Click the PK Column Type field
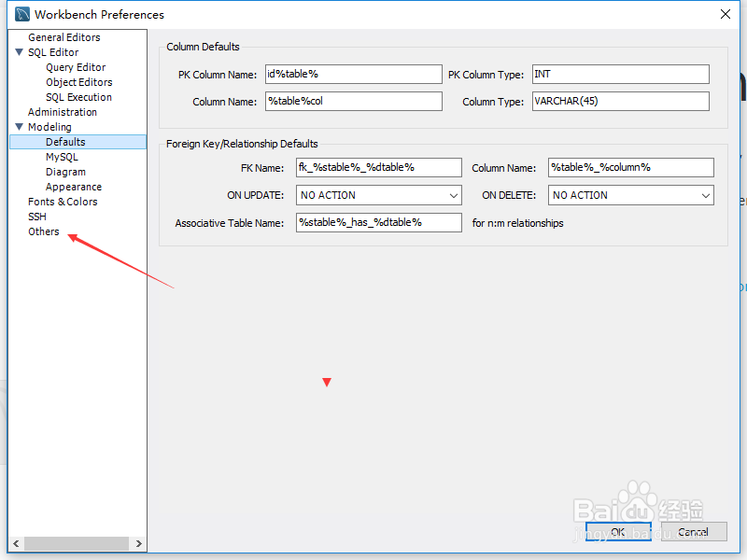 (x=621, y=75)
